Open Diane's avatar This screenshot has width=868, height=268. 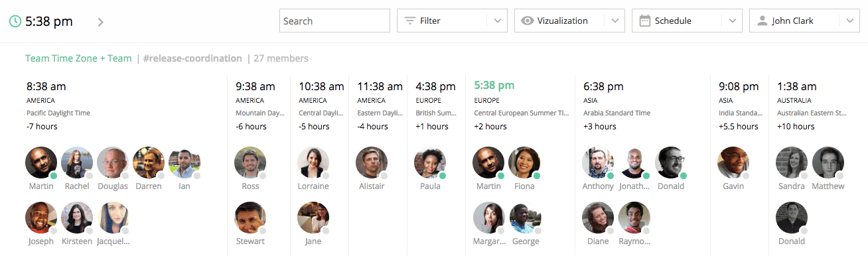click(598, 218)
